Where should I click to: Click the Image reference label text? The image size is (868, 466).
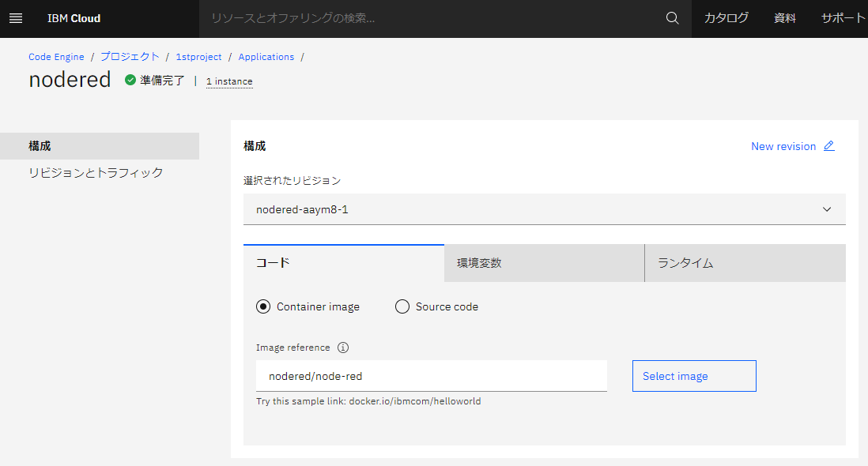click(x=292, y=348)
